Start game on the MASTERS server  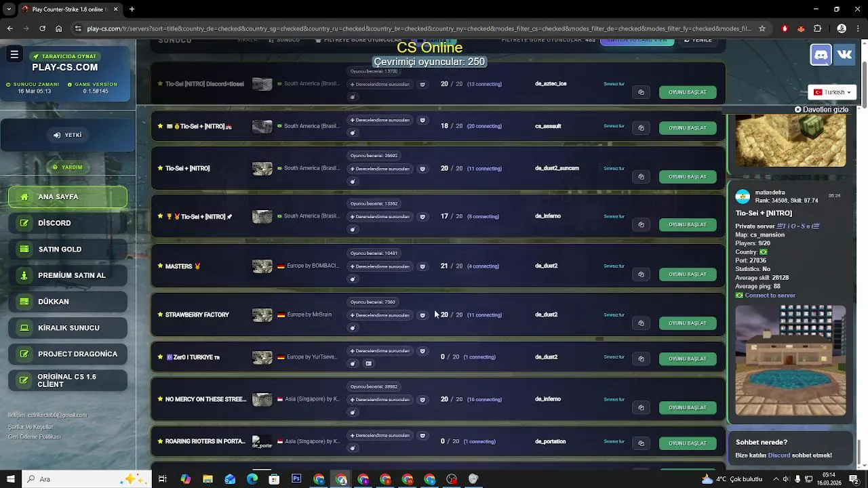point(688,274)
